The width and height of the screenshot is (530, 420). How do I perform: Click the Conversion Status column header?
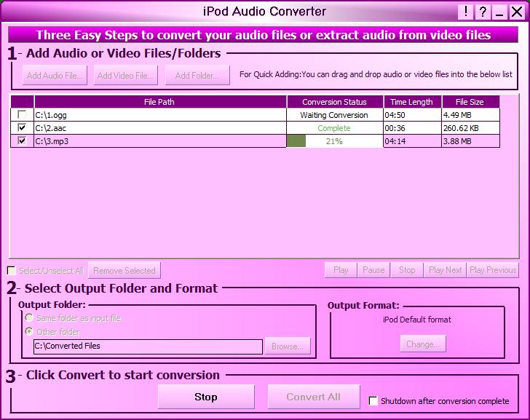[335, 102]
